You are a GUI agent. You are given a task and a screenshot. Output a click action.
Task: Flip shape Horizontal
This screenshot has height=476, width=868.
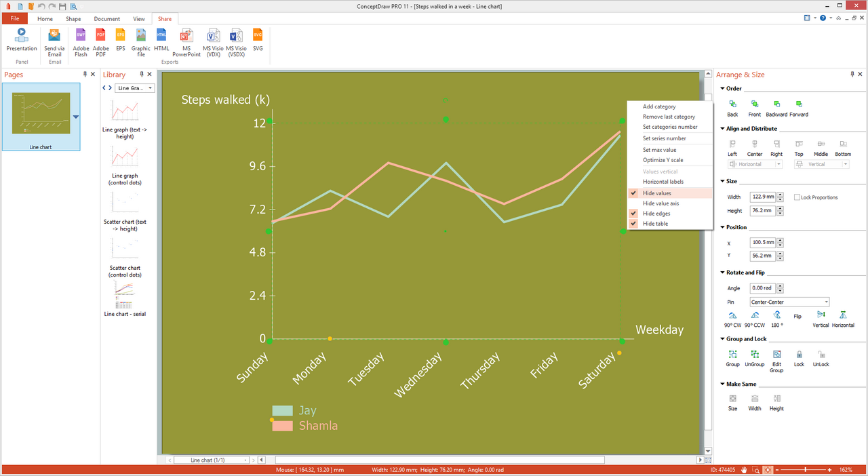pyautogui.click(x=843, y=319)
